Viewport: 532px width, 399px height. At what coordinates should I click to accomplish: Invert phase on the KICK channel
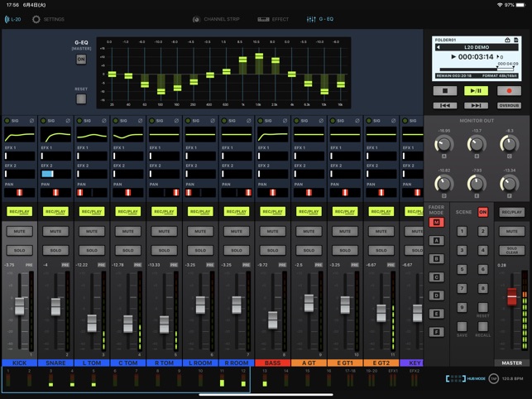coord(31,121)
